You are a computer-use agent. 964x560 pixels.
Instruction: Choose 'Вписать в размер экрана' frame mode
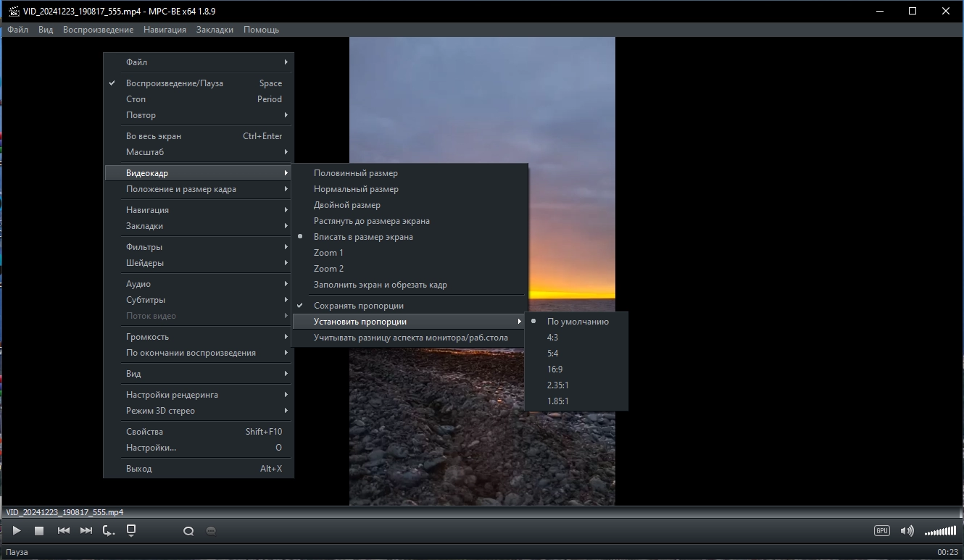coord(363,237)
